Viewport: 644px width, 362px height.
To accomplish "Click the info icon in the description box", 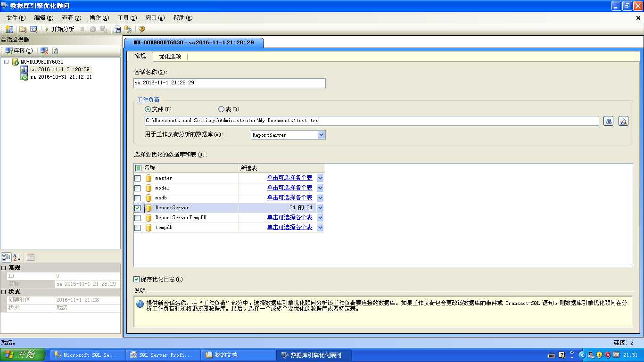I will tap(140, 304).
